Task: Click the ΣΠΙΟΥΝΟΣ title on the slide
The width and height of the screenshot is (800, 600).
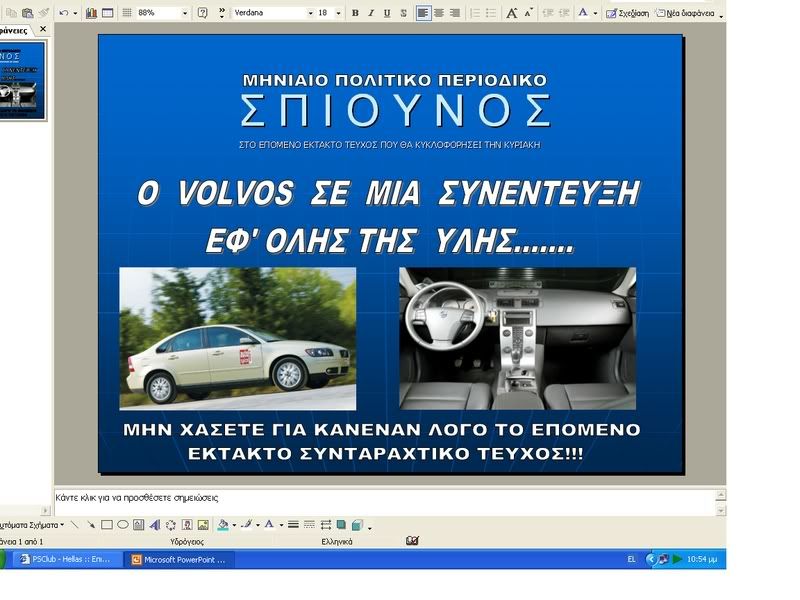Action: [x=396, y=110]
